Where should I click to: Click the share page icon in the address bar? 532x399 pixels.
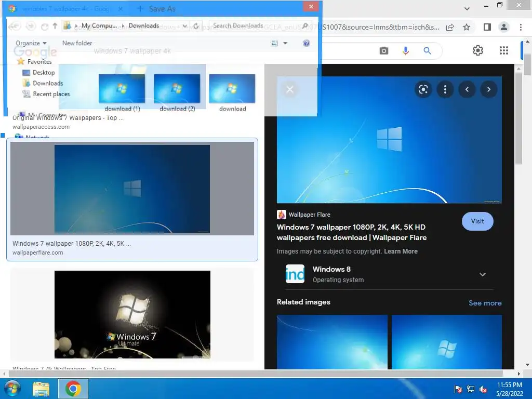pyautogui.click(x=450, y=27)
